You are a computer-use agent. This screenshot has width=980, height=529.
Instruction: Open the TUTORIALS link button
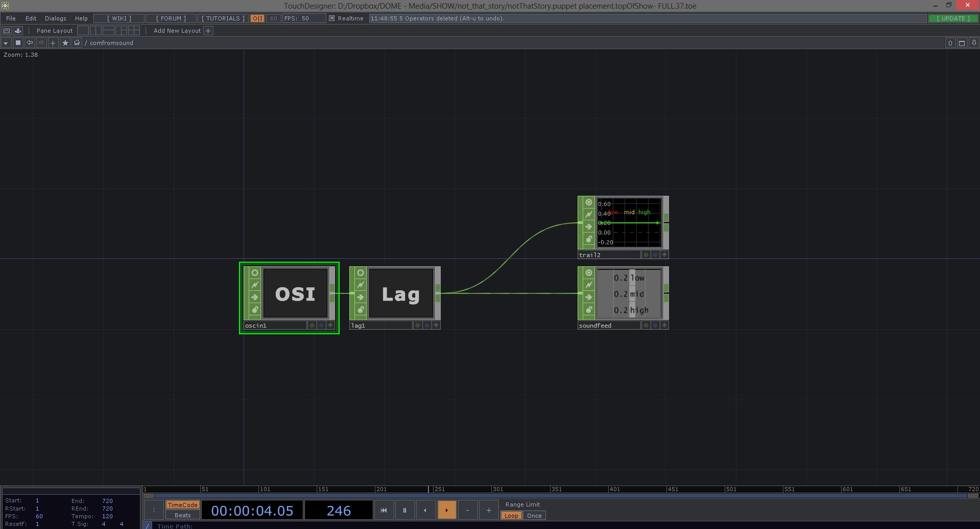click(x=223, y=18)
